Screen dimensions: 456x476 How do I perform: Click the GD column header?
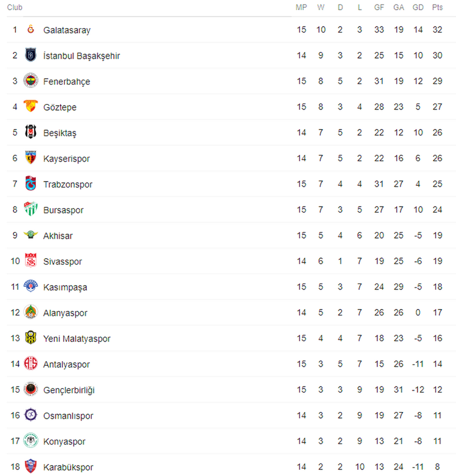pyautogui.click(x=418, y=7)
